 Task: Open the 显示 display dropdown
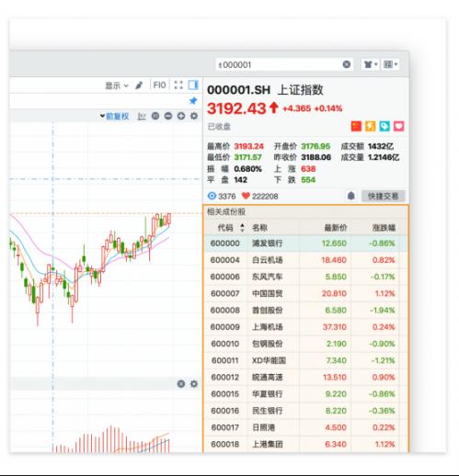tap(117, 85)
